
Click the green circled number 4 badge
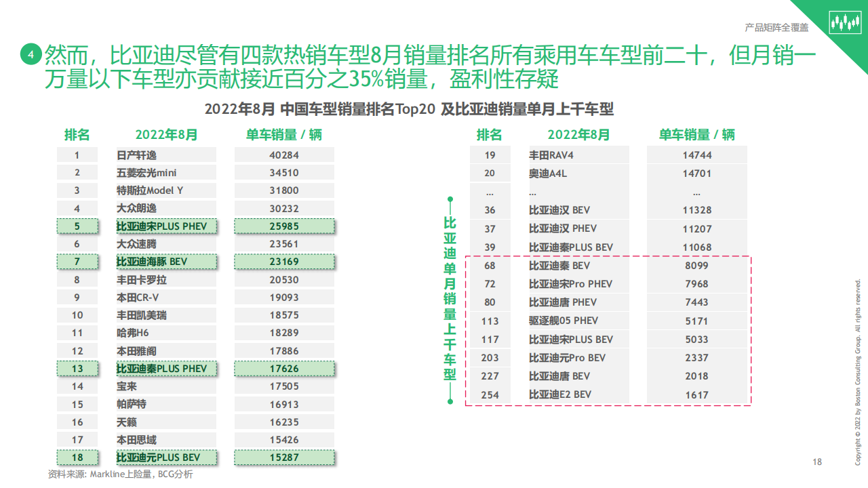pos(31,55)
